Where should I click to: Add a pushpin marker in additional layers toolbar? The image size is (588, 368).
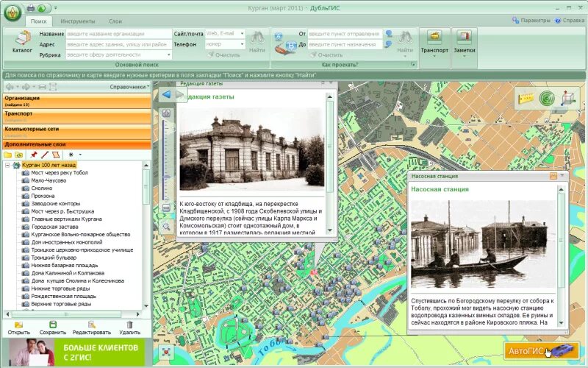[34, 155]
